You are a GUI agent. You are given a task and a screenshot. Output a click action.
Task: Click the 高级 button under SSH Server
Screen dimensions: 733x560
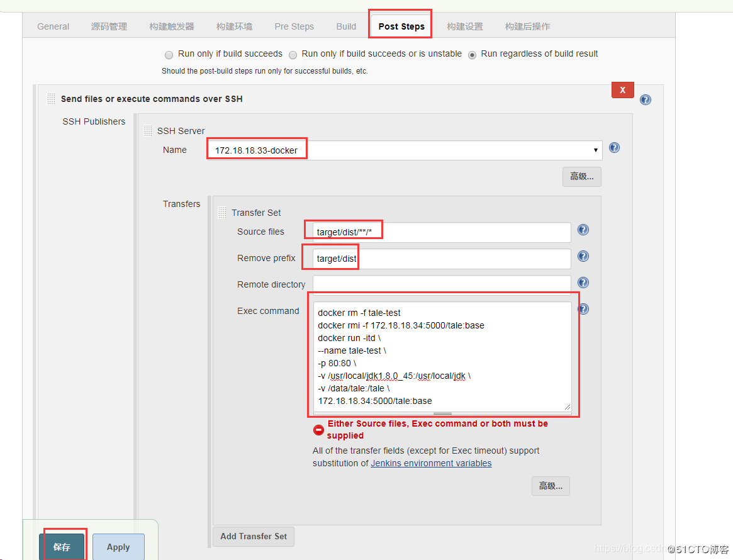tap(581, 176)
